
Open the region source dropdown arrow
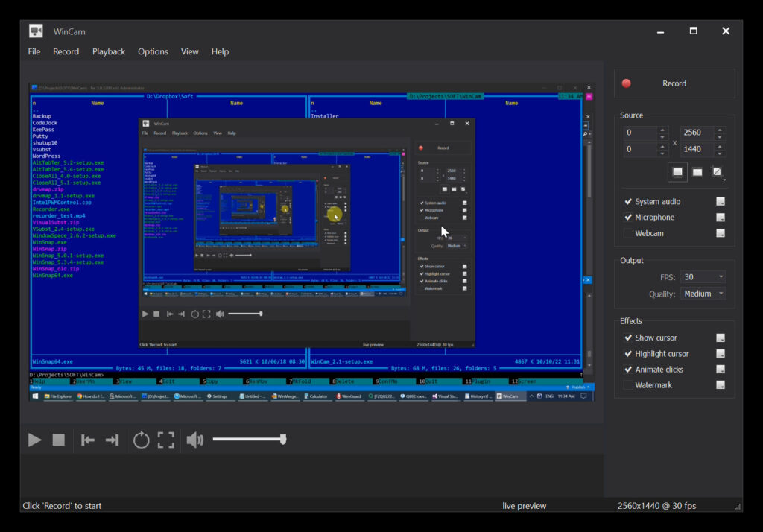[x=724, y=180]
